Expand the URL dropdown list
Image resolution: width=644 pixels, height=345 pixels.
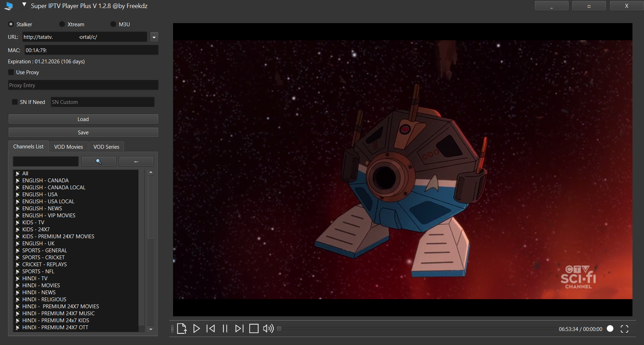(154, 37)
